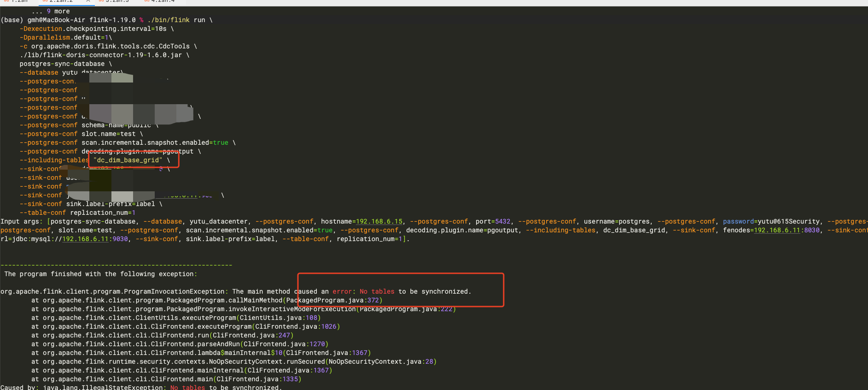Screen dimensions: 868x390
Task: Click 'scan.incremental.snapshot.enabled=true' in the typed command
Action: click(155, 143)
